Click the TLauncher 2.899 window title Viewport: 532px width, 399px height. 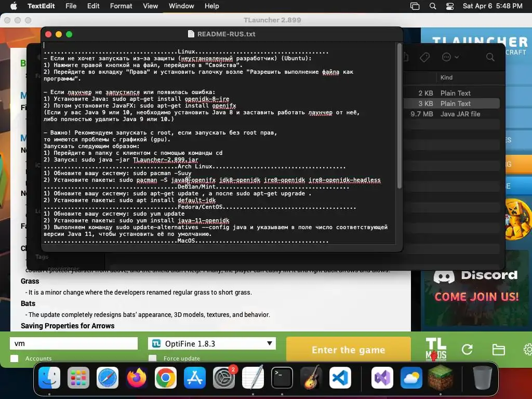272,20
